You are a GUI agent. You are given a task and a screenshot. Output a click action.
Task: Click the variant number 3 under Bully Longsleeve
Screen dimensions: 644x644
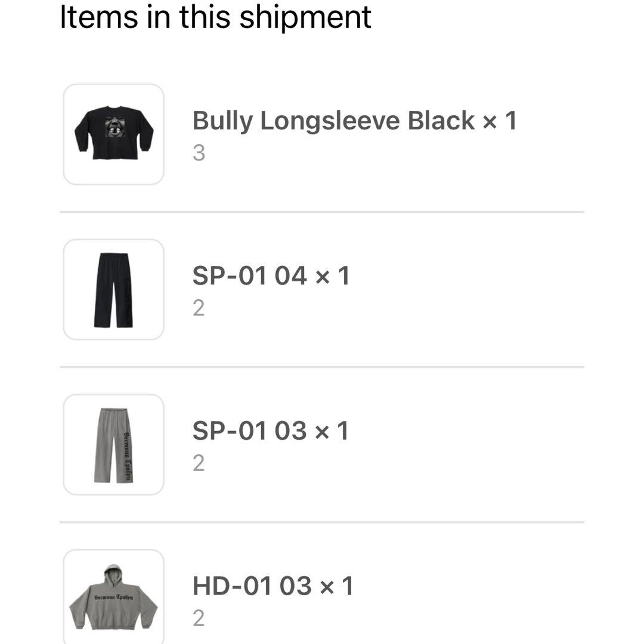pos(199,153)
